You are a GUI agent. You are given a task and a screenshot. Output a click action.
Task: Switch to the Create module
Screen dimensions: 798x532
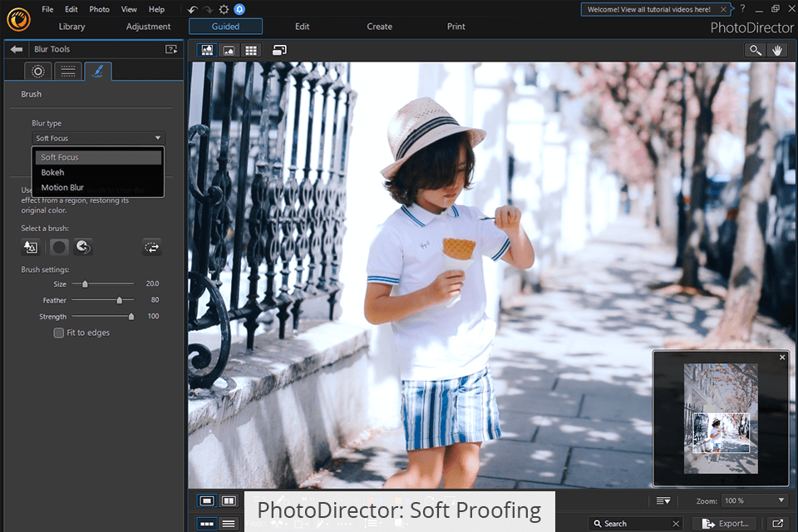pos(380,27)
